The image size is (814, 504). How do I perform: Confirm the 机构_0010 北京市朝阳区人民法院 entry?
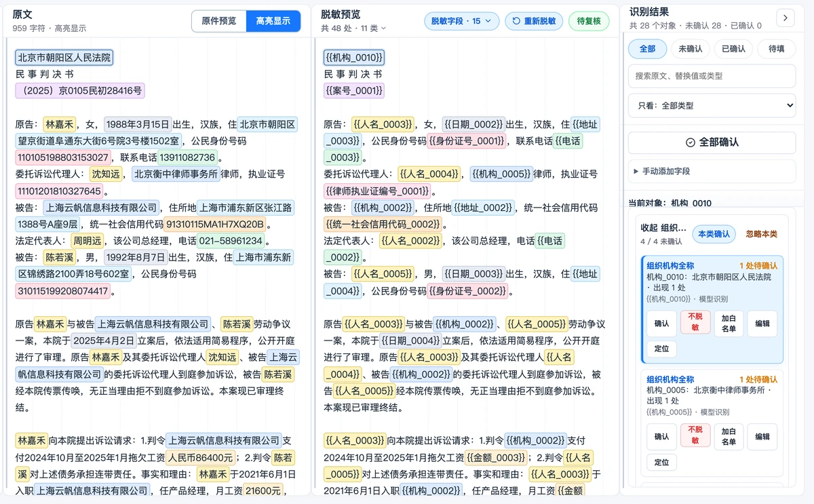(661, 324)
